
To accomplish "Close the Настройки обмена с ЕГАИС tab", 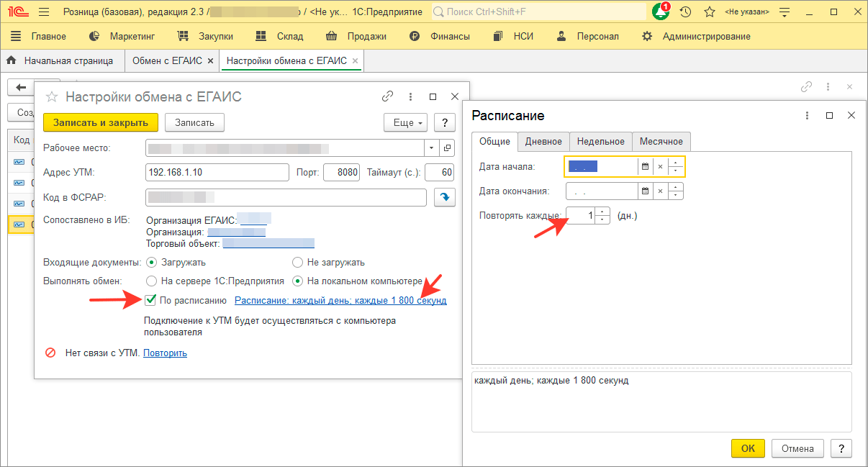I will [355, 61].
